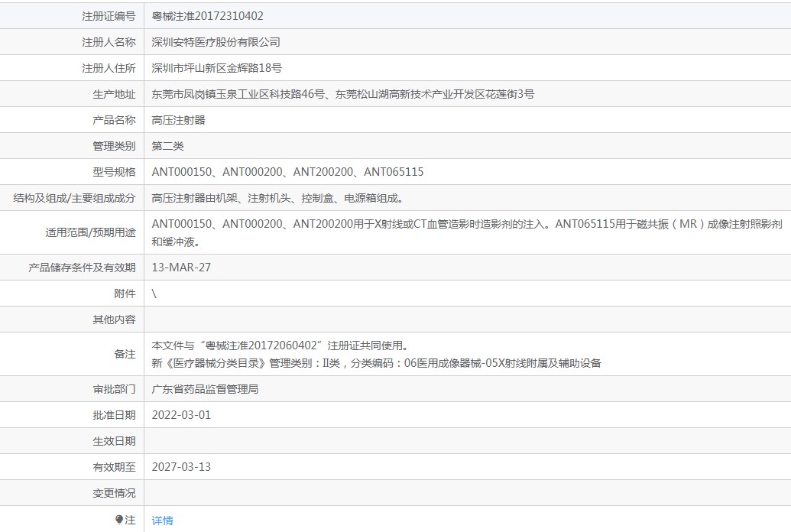The width and height of the screenshot is (791, 532).
Task: Click the lightbulb icon beside 注
Action: (x=119, y=519)
